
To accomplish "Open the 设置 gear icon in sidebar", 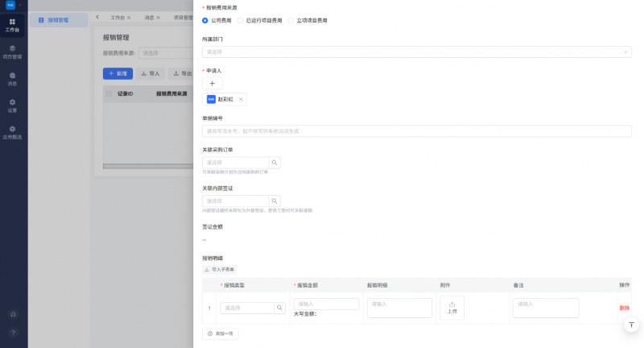I will pyautogui.click(x=12, y=106).
